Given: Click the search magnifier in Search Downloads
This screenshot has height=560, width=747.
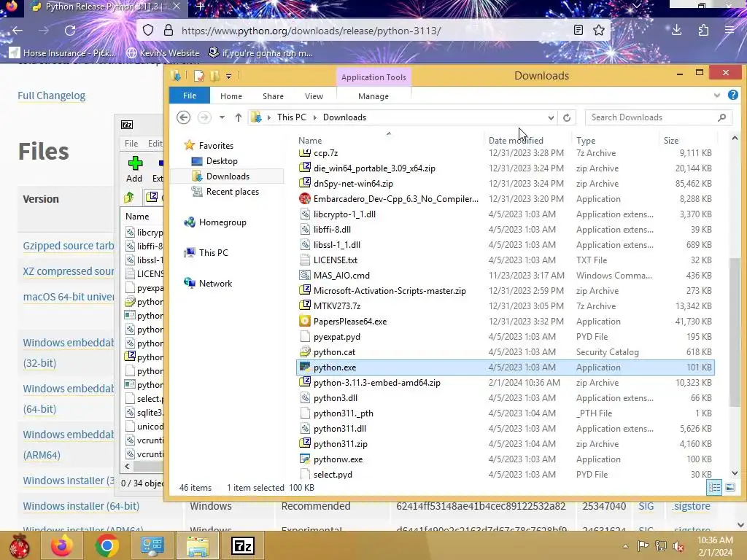Looking at the screenshot, I should coord(721,117).
